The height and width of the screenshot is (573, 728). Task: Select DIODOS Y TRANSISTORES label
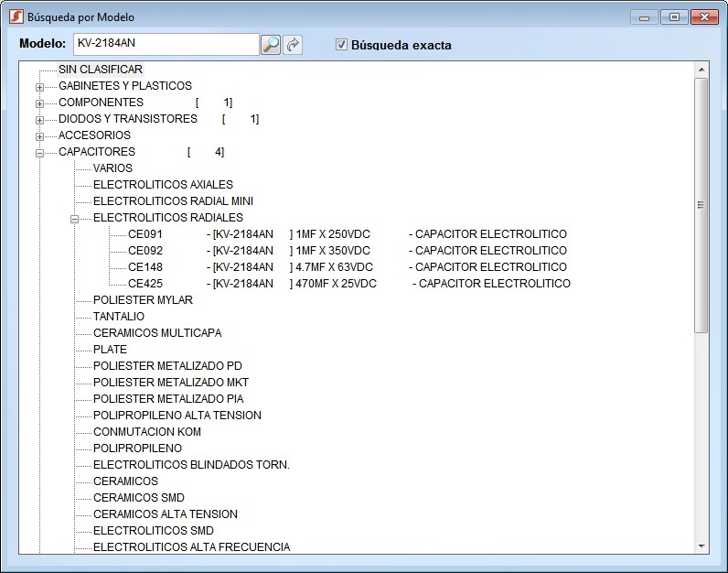pos(128,118)
